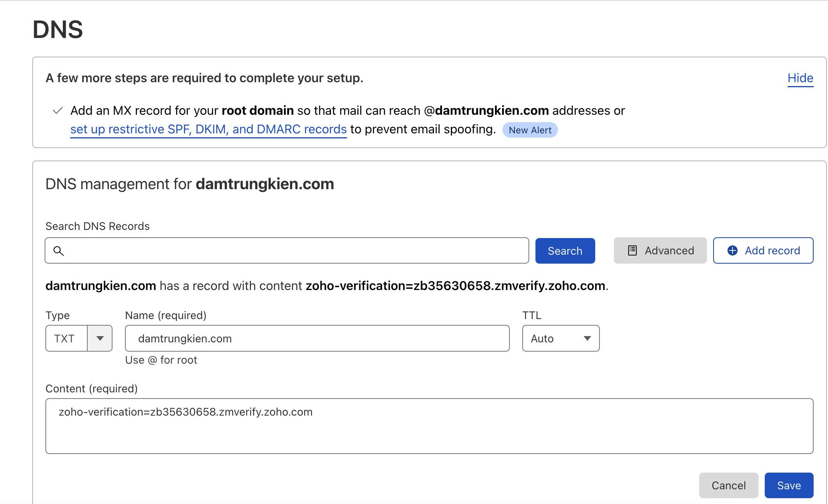Click the New Alert badge

point(530,130)
